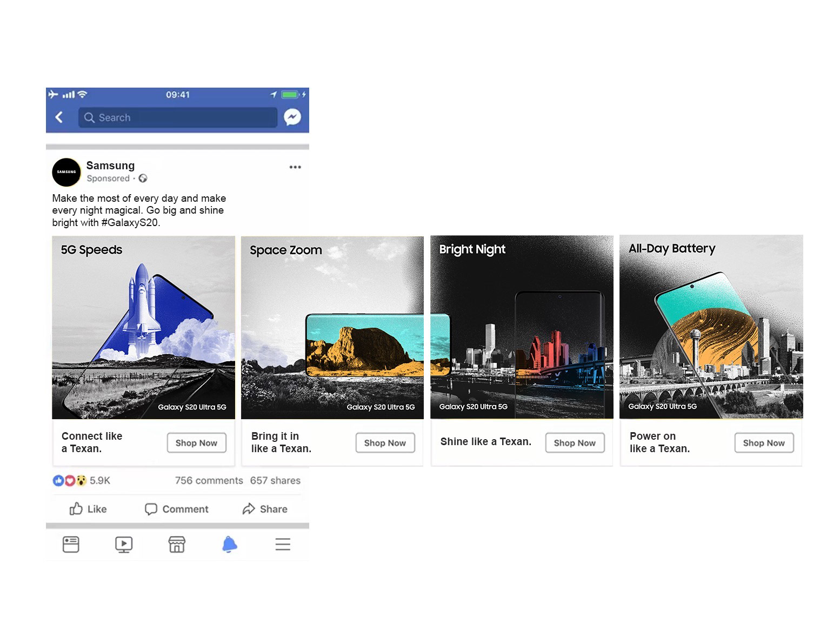Image resolution: width=840 pixels, height=642 pixels.
Task: Click the 09:41 clock in status bar
Action: pyautogui.click(x=178, y=95)
